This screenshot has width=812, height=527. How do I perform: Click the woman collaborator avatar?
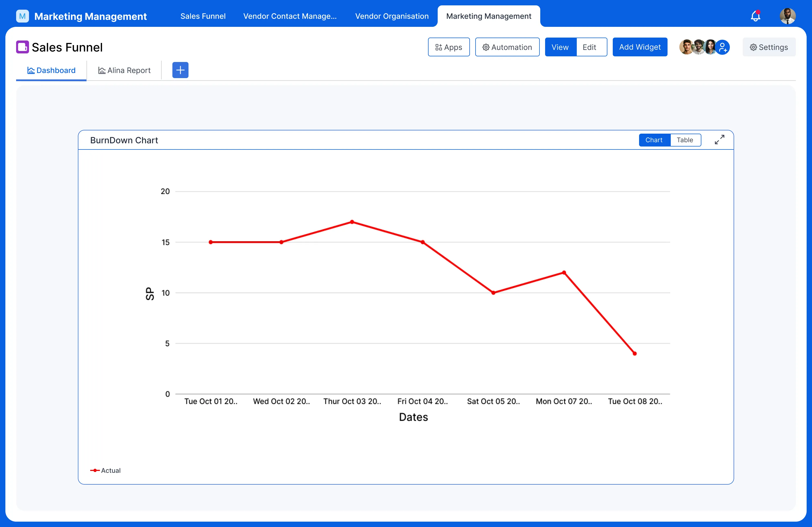[710, 47]
